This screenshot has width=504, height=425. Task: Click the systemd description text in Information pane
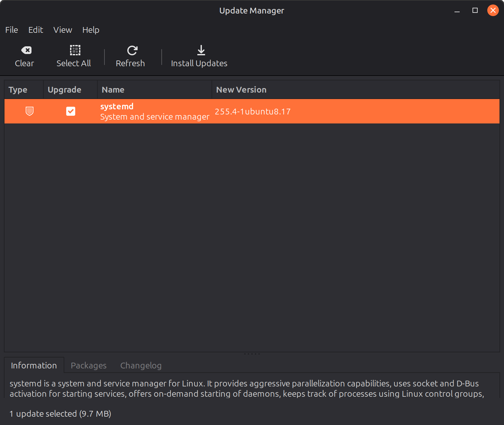[x=247, y=389]
